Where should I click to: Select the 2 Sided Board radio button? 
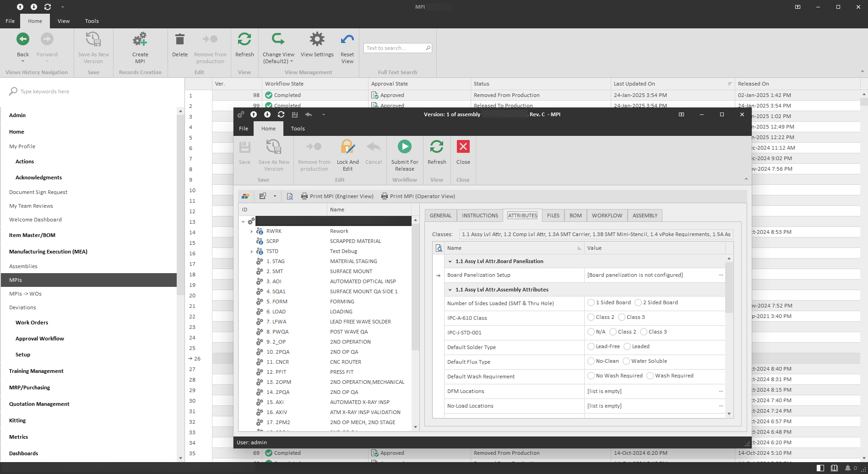638,303
